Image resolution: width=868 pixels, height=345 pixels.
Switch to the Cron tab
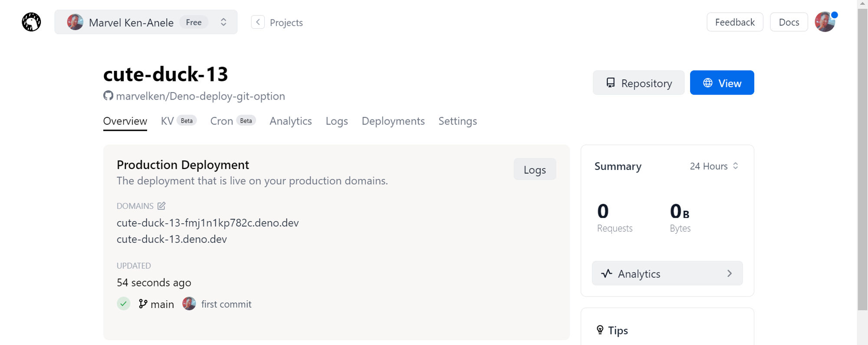point(233,121)
